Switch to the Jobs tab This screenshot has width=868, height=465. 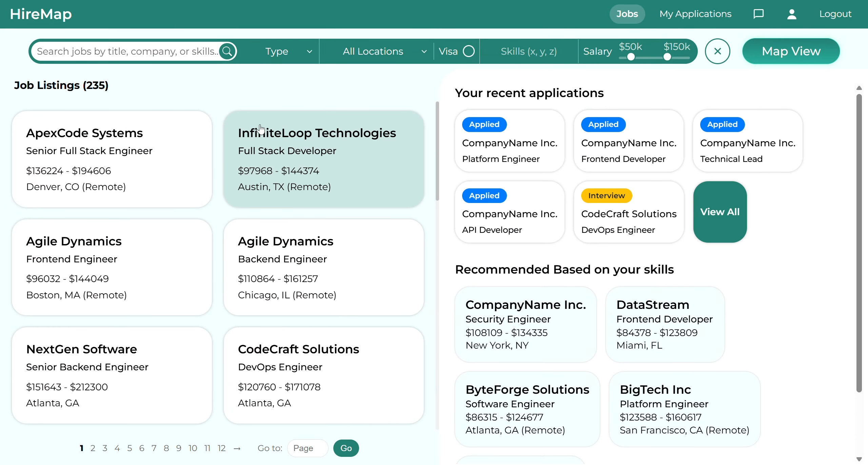(x=627, y=14)
